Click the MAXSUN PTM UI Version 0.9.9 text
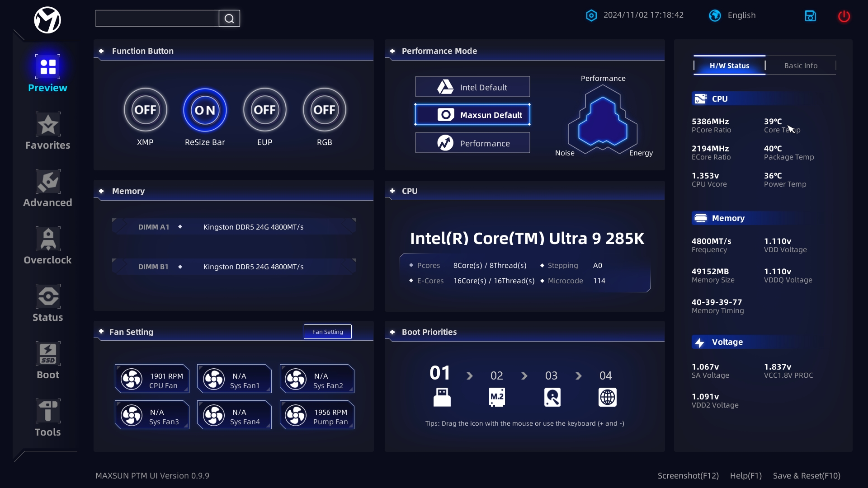 click(152, 476)
